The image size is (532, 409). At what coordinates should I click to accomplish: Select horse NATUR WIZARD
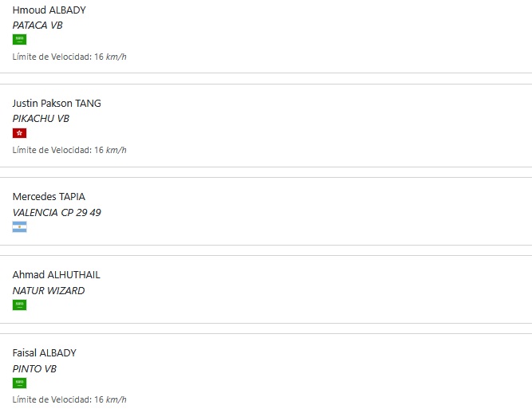[49, 291]
